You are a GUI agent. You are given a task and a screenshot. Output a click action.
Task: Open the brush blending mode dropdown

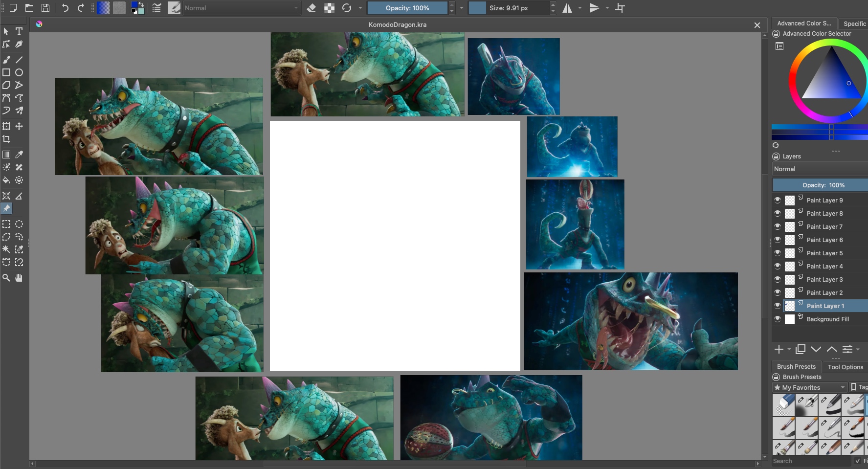[242, 8]
